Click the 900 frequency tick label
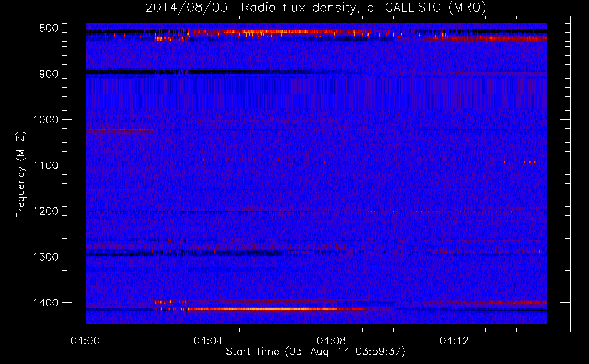The image size is (589, 364). [49, 74]
